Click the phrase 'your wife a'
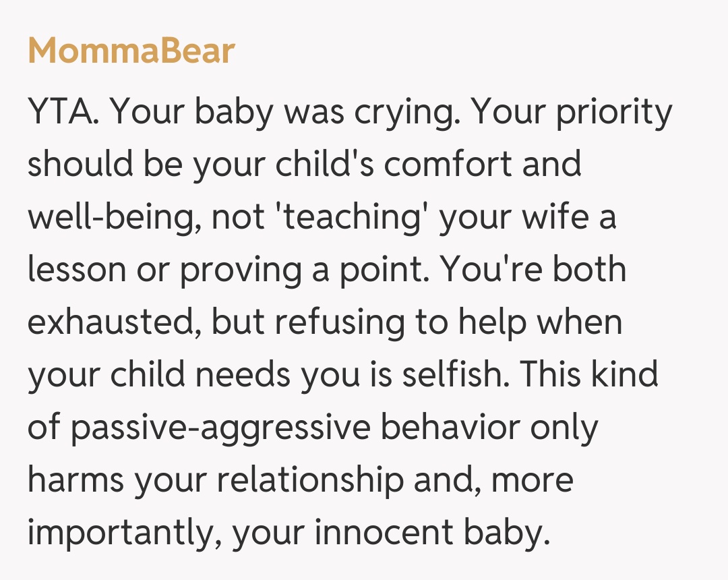This screenshot has width=728, height=580. click(x=528, y=217)
